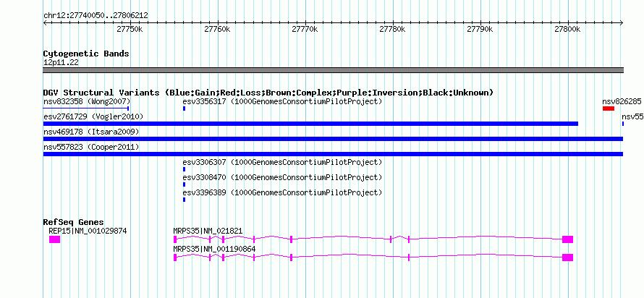Click the 27800k ruler tick label
This screenshot has width=644, height=298.
tap(568, 30)
